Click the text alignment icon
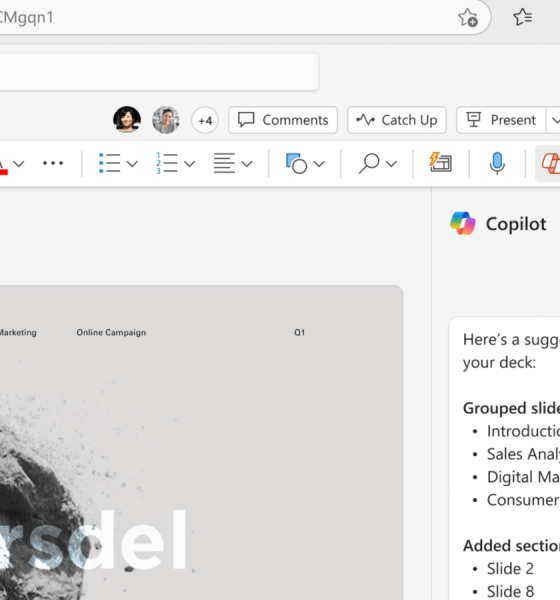Screen dimensions: 560x600 (x=224, y=163)
